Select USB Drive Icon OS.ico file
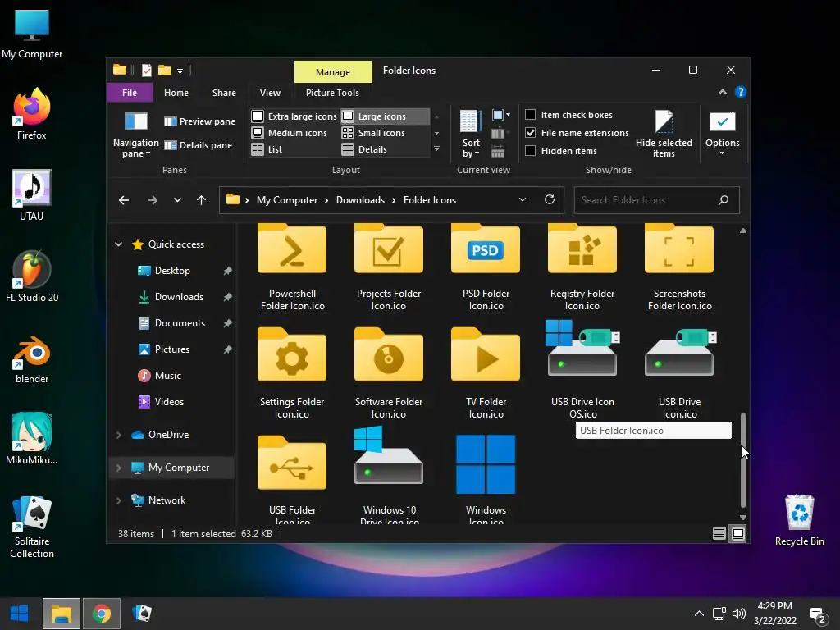This screenshot has height=630, width=840. (x=582, y=370)
